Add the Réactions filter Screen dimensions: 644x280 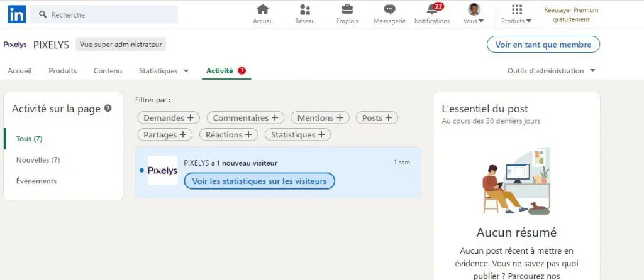coord(228,134)
